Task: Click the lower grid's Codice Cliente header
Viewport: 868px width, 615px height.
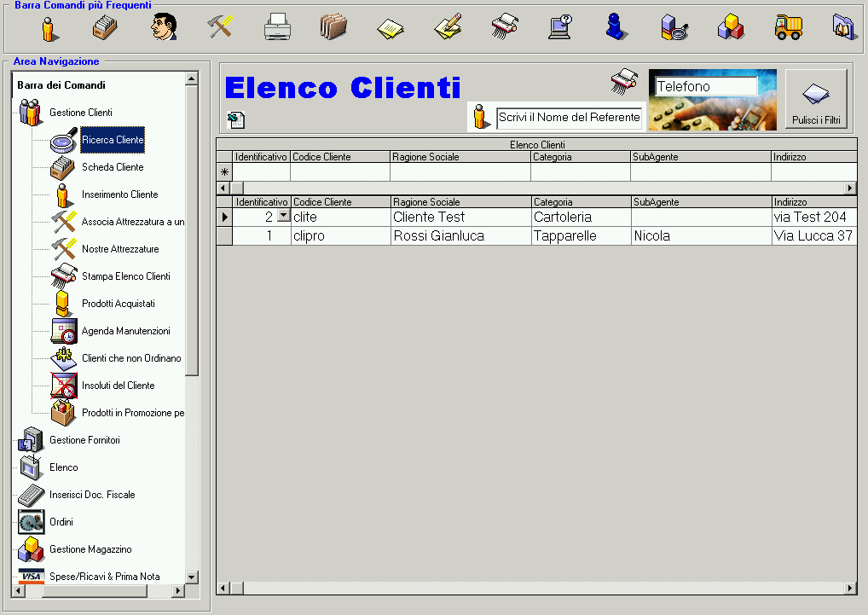Action: (340, 202)
